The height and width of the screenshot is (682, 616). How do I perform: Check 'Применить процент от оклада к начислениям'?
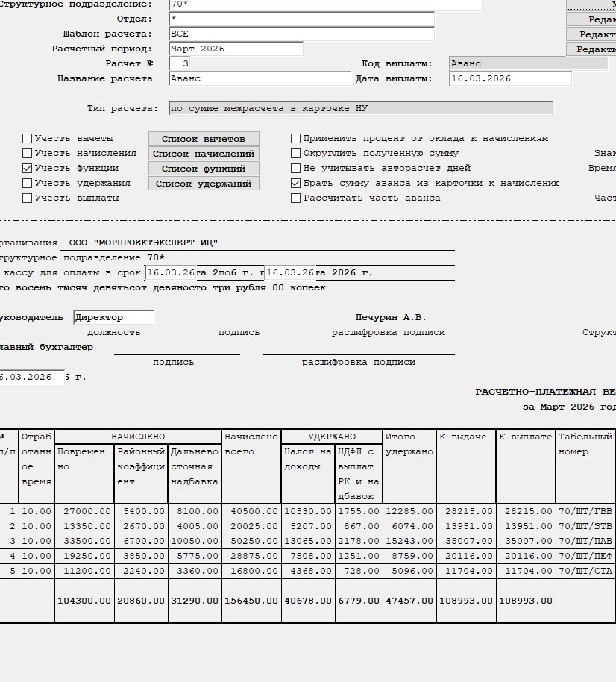click(296, 139)
